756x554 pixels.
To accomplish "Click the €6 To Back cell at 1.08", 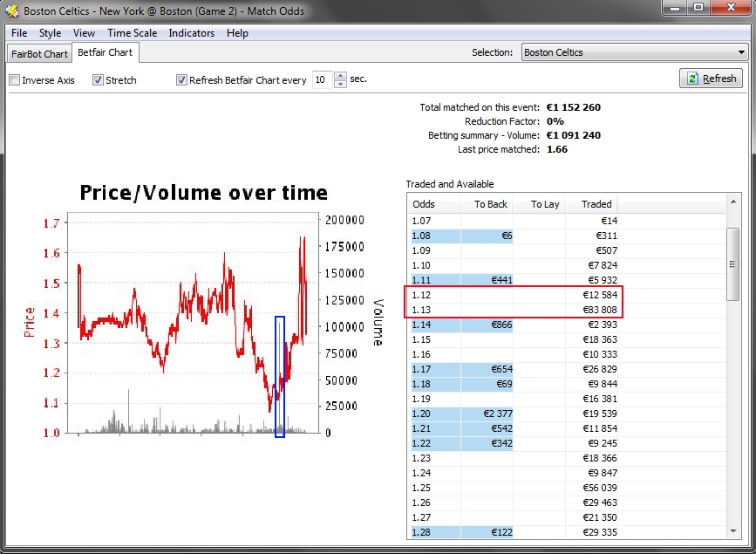I will (x=487, y=236).
